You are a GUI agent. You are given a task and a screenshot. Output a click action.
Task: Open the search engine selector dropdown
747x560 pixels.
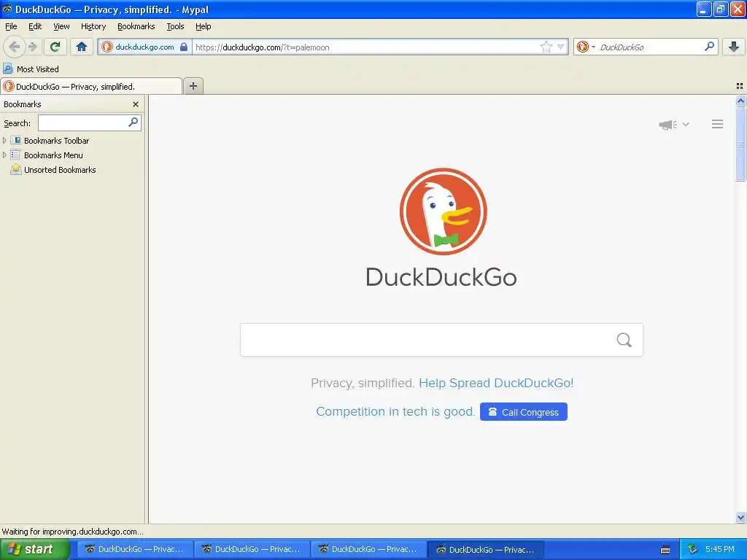coord(586,47)
